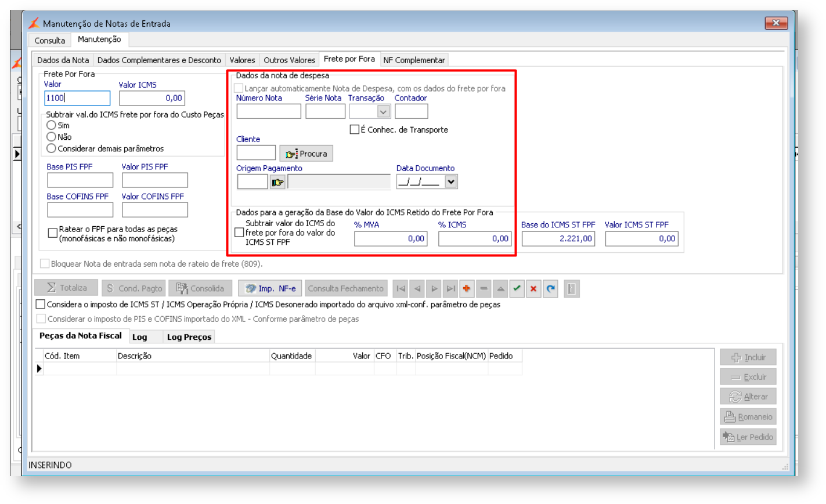Toggle Bloquear Nota de entrada checkbox
Viewport: 826px width, 504px height.
click(45, 263)
